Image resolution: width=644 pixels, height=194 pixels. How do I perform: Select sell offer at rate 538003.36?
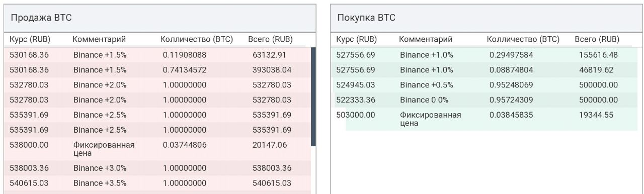pos(157,168)
